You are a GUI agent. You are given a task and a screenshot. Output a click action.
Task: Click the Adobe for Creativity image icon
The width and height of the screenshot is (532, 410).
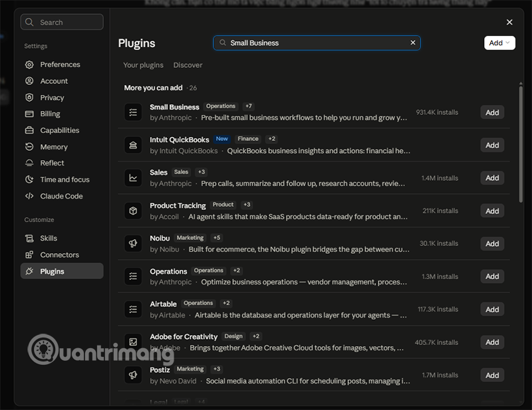(133, 342)
